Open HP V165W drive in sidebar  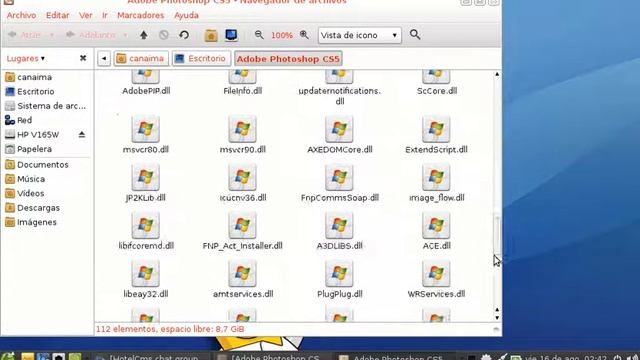tap(39, 134)
